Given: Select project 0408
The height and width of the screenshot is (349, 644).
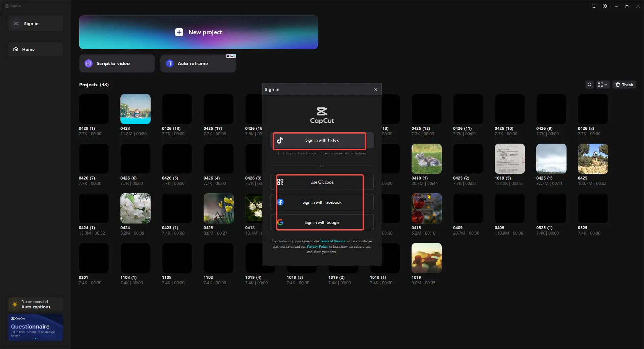Looking at the screenshot, I should 510,208.
